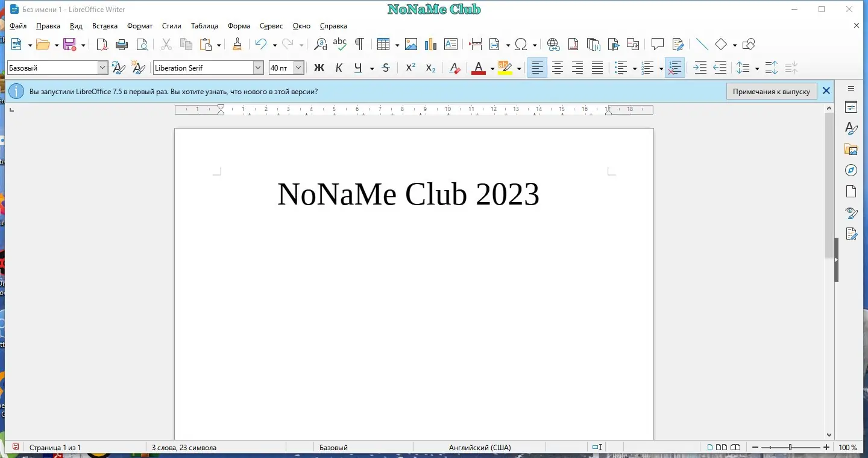Select the Line drawing tool
Screen dimensions: 868x458
(702, 44)
